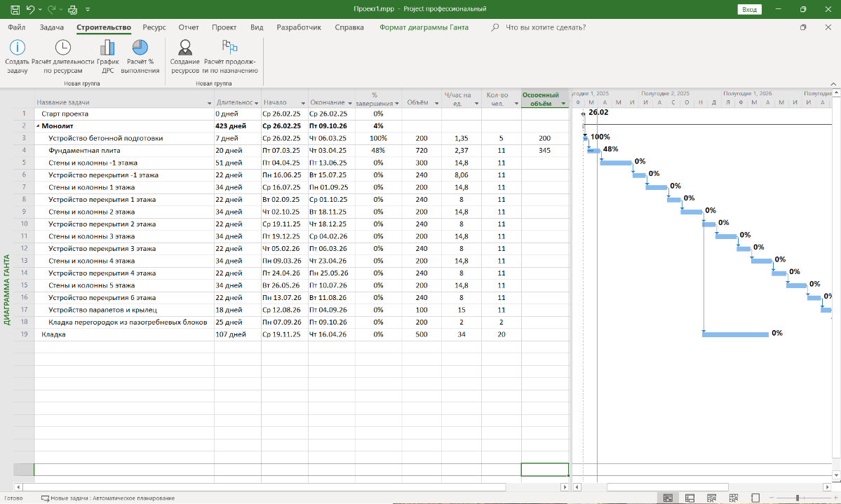Collapse the Монолит summary task
The height and width of the screenshot is (504, 841).
pos(38,126)
